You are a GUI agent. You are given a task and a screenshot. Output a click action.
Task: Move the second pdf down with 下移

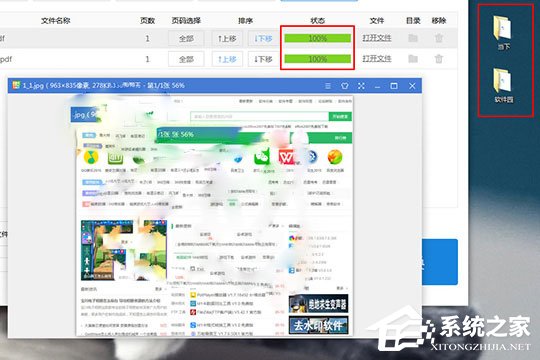click(263, 59)
